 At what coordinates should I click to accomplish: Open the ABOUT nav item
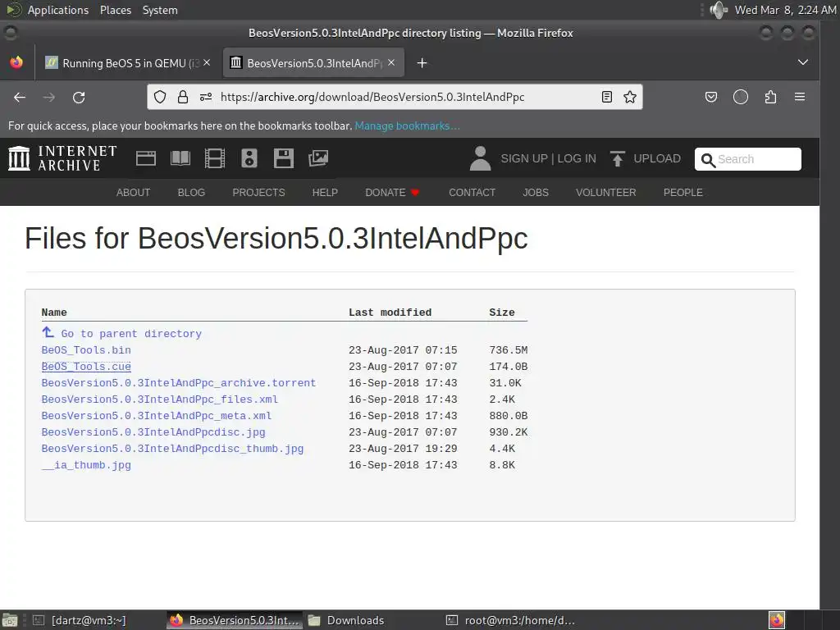[134, 192]
